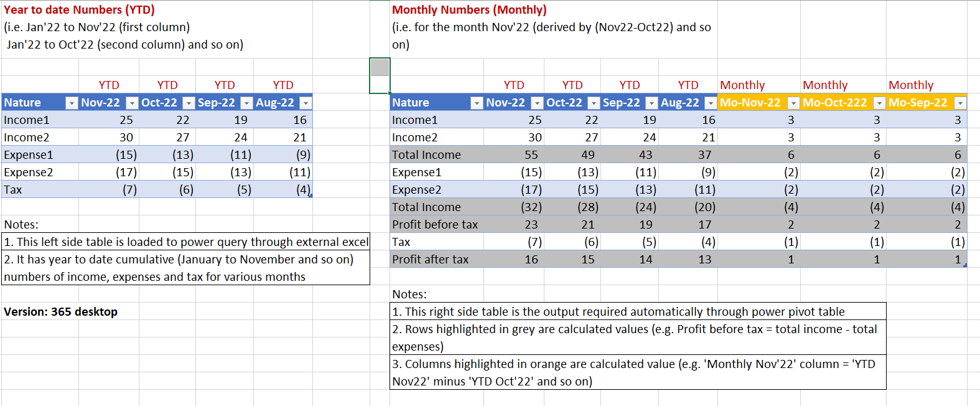Select the 'Version: 365 desktop' cell
Screen dimensions: 980x406
click(60, 312)
